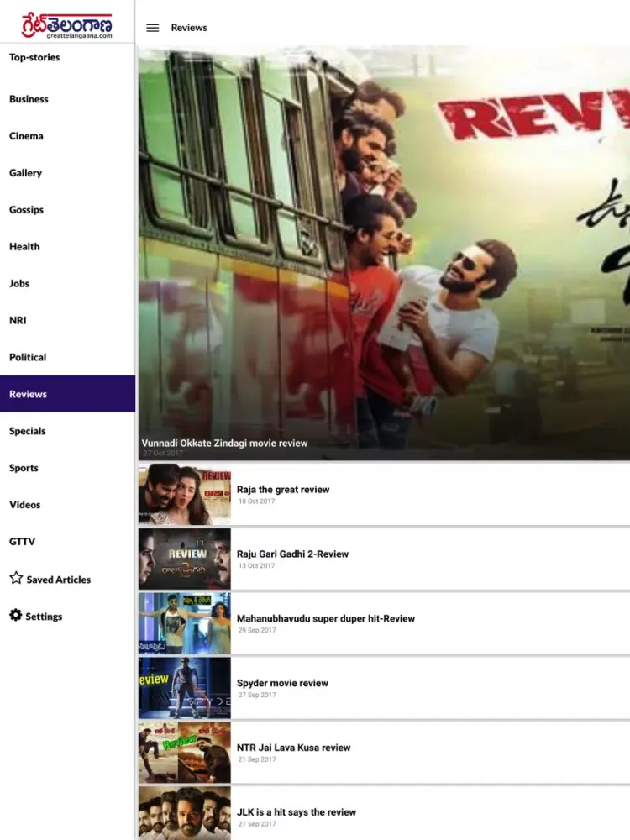Click the date 29 Sep 2017
Screen dimensions: 630x840
tap(257, 631)
